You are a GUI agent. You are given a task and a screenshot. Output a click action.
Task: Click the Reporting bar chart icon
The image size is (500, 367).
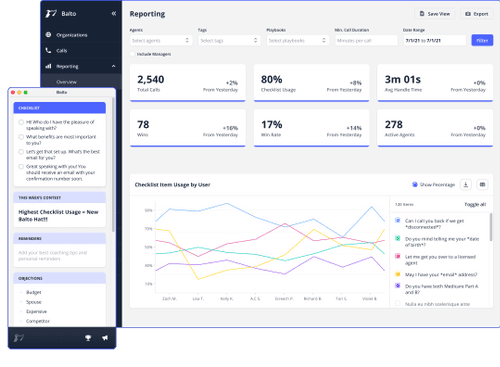48,66
